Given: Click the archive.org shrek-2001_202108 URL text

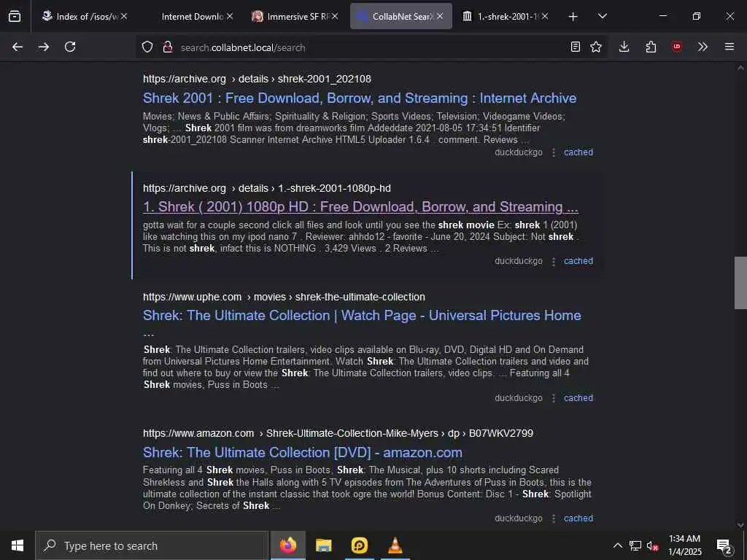Looking at the screenshot, I should (x=257, y=79).
